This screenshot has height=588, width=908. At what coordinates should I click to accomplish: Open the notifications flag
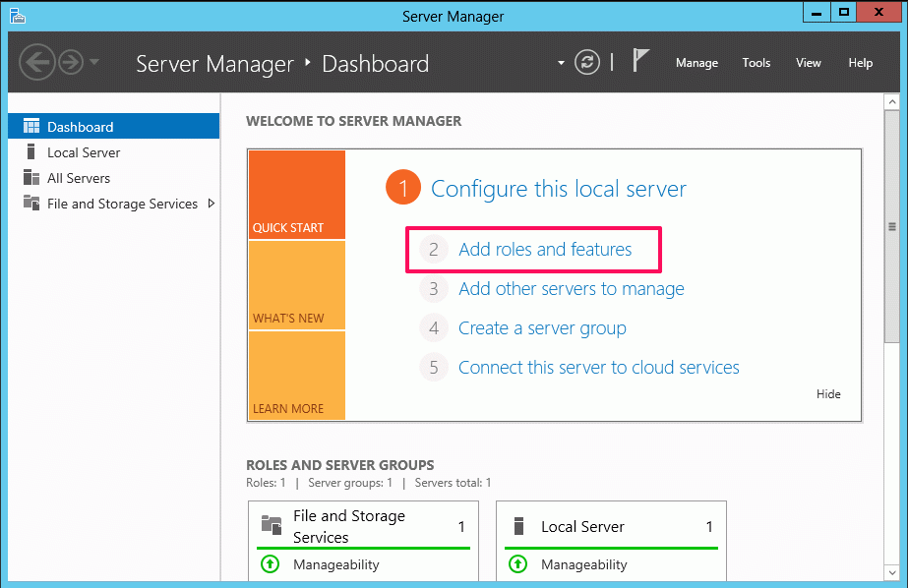click(640, 60)
